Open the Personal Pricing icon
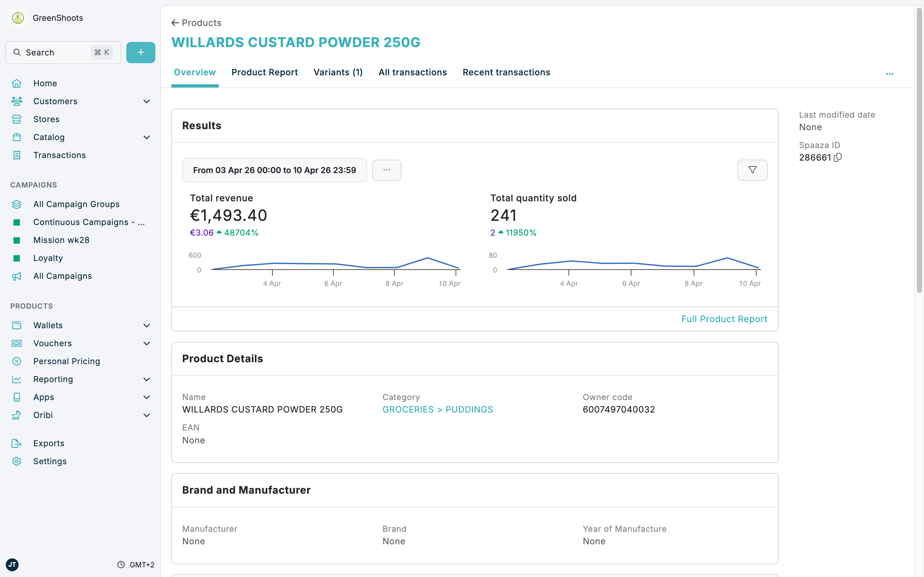This screenshot has height=577, width=924. 17,361
